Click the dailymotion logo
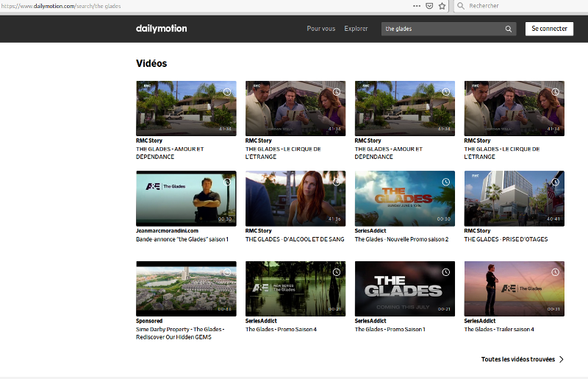The height and width of the screenshot is (379, 588). coord(161,29)
